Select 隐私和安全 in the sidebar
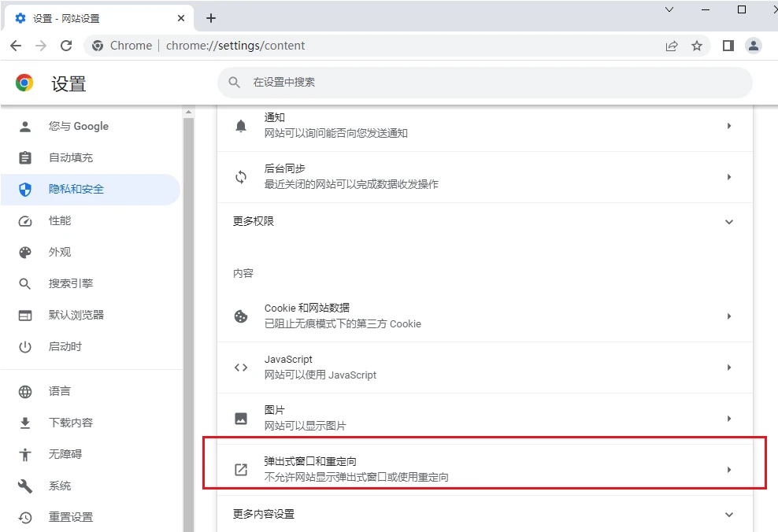778x532 pixels. [76, 189]
